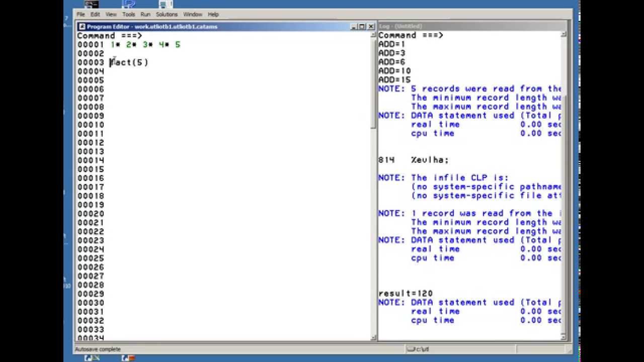Click the Program Editor scroll-down arrow

tap(373, 337)
